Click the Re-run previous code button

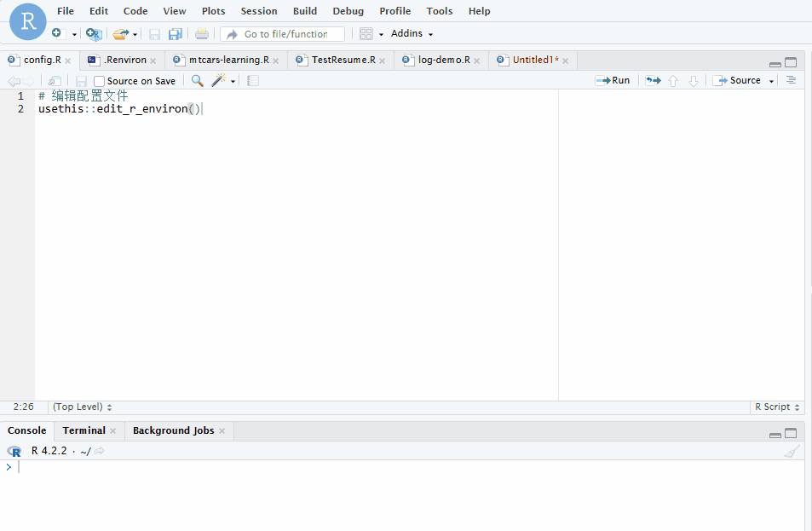[x=652, y=80]
